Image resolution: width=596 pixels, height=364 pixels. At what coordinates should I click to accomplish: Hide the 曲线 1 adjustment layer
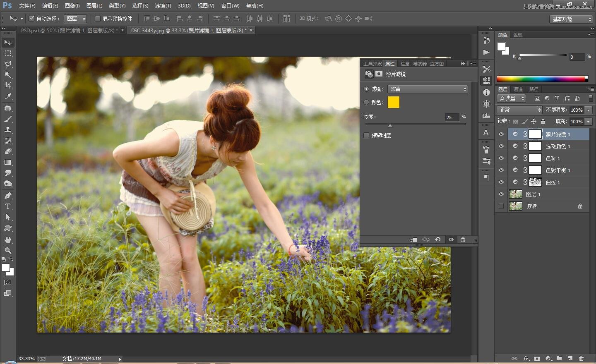pyautogui.click(x=501, y=182)
